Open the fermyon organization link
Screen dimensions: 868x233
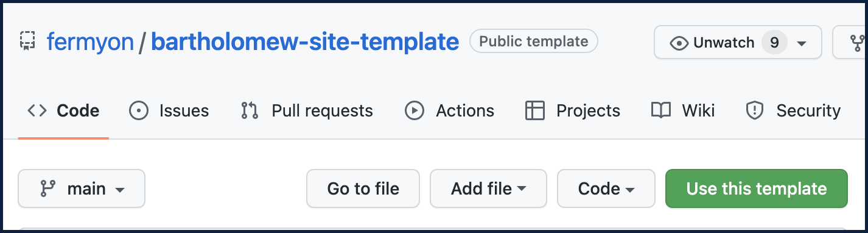click(89, 41)
